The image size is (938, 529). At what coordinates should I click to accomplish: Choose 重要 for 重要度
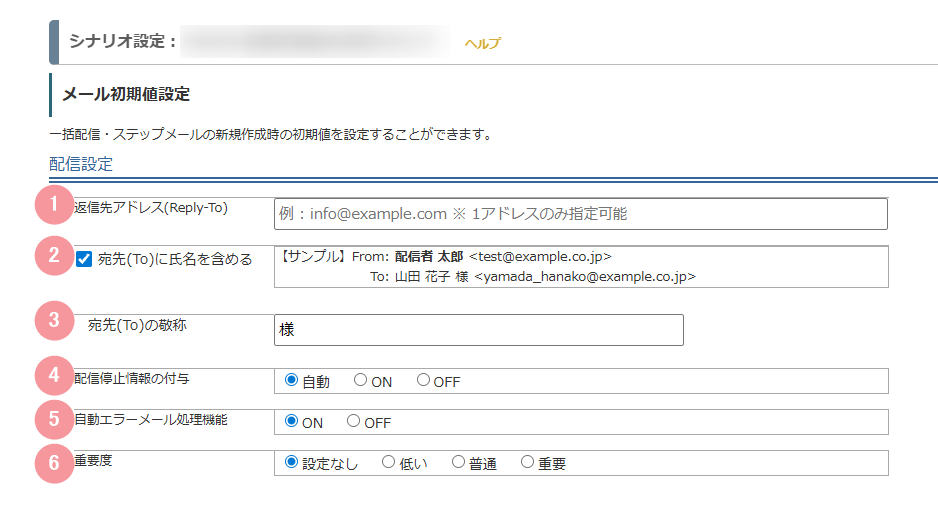528,462
